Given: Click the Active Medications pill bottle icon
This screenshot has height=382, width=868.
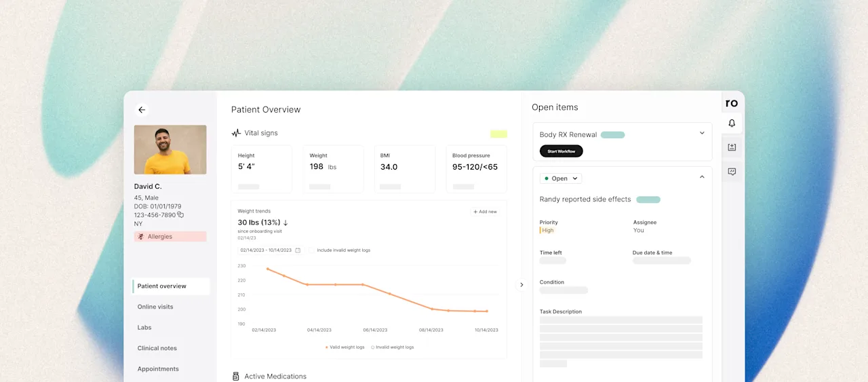Looking at the screenshot, I should [236, 377].
